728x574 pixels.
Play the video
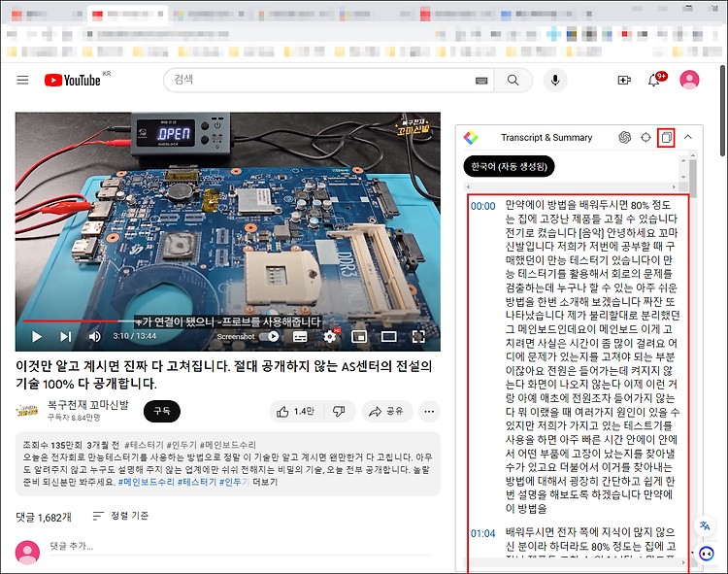pos(37,337)
